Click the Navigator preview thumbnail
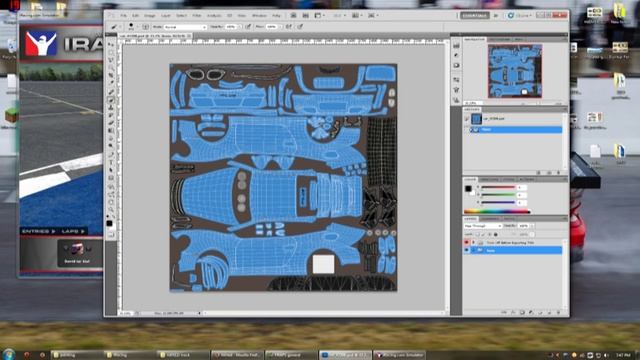640x360 pixels. click(515, 71)
